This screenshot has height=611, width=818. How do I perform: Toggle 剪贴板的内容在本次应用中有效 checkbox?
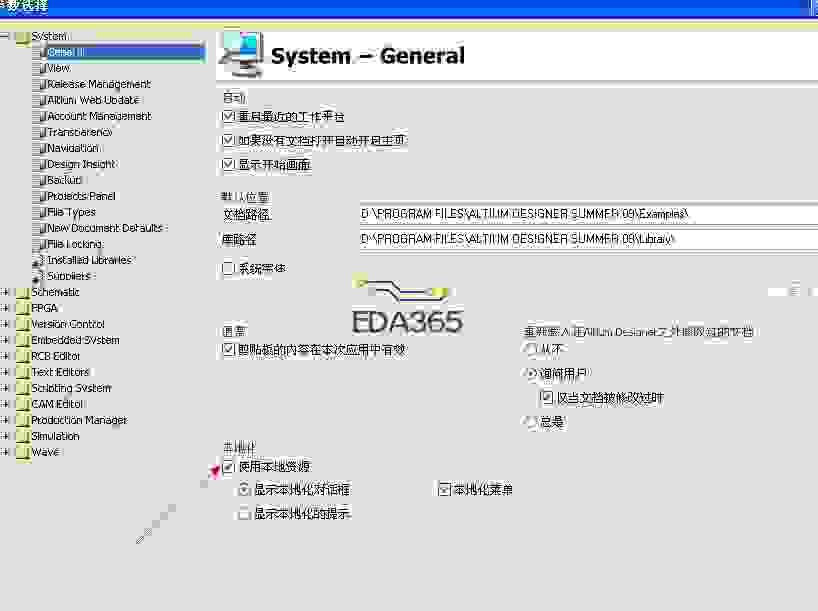pyautogui.click(x=228, y=349)
